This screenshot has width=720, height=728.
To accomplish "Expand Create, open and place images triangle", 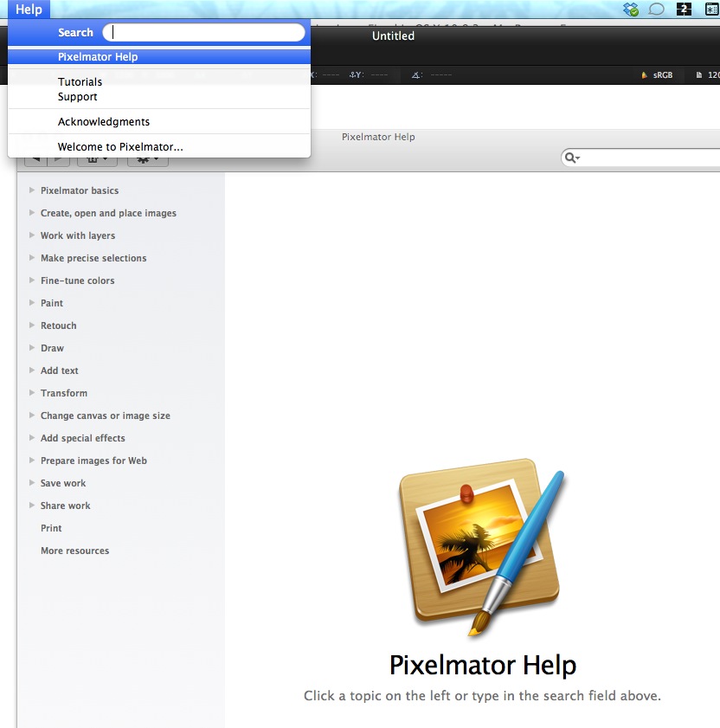I will pyautogui.click(x=31, y=213).
